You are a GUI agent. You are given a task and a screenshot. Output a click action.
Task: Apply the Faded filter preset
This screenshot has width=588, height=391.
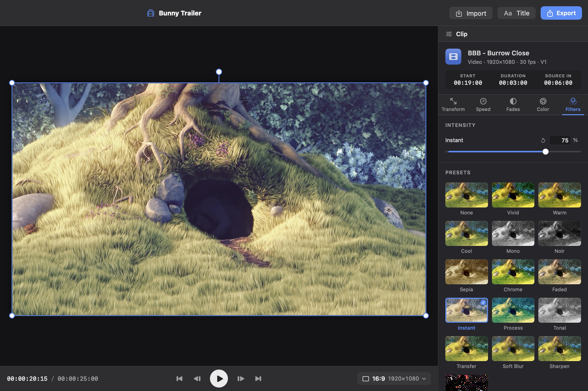(560, 272)
